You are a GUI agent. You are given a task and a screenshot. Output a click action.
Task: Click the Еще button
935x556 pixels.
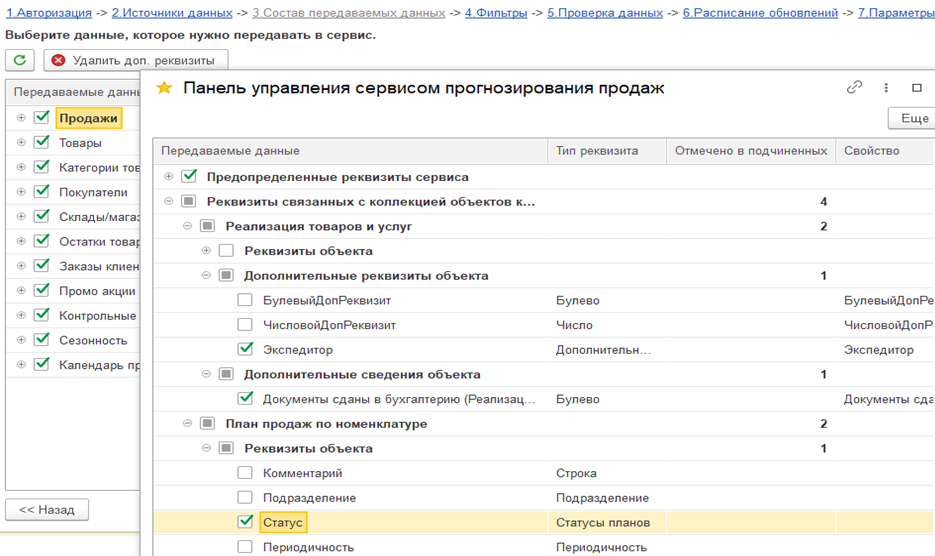click(x=914, y=118)
